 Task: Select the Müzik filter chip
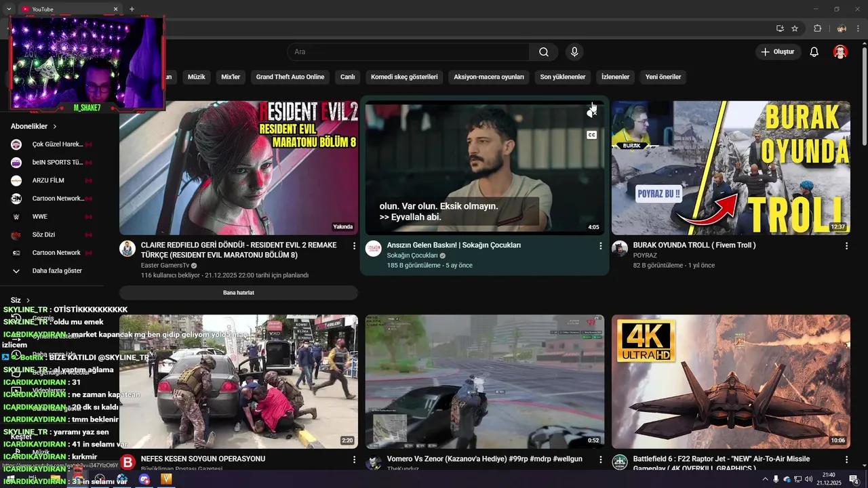196,77
